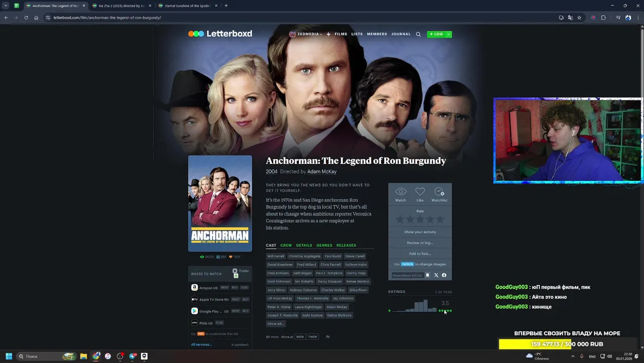644x363 pixels.
Task: Open File Explorer from taskbar
Action: (84, 356)
